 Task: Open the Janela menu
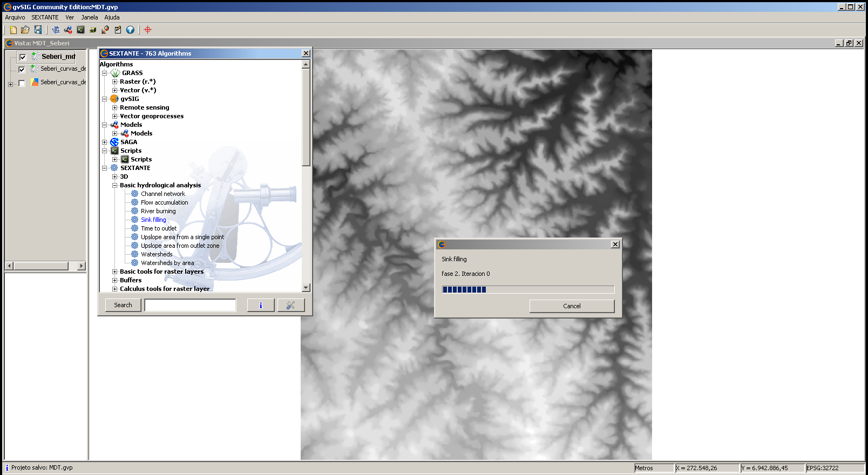(x=90, y=17)
